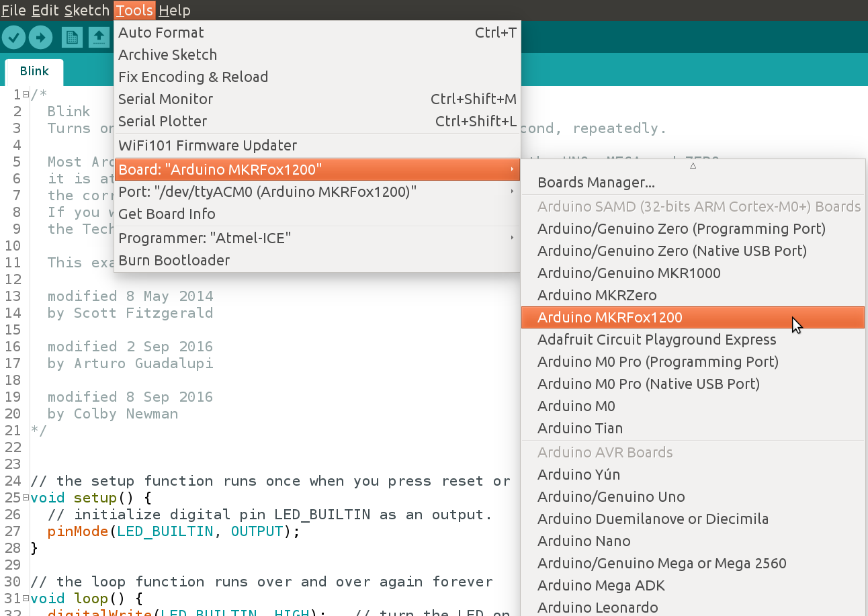868x616 pixels.
Task: Click the Verify checkmark toolbar icon
Action: [x=13, y=38]
